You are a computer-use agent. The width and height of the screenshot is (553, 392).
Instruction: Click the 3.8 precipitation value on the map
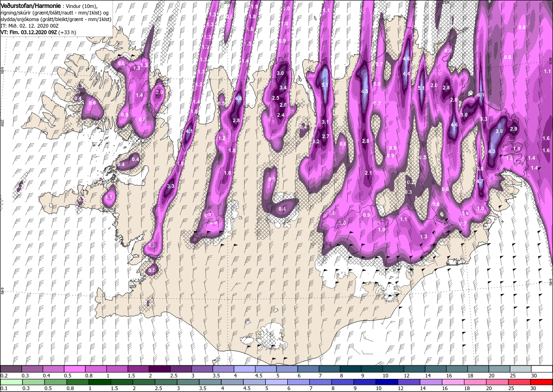tap(480, 169)
